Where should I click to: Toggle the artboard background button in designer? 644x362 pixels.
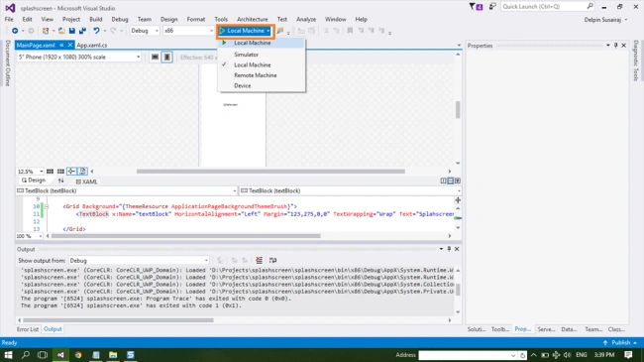(82, 172)
